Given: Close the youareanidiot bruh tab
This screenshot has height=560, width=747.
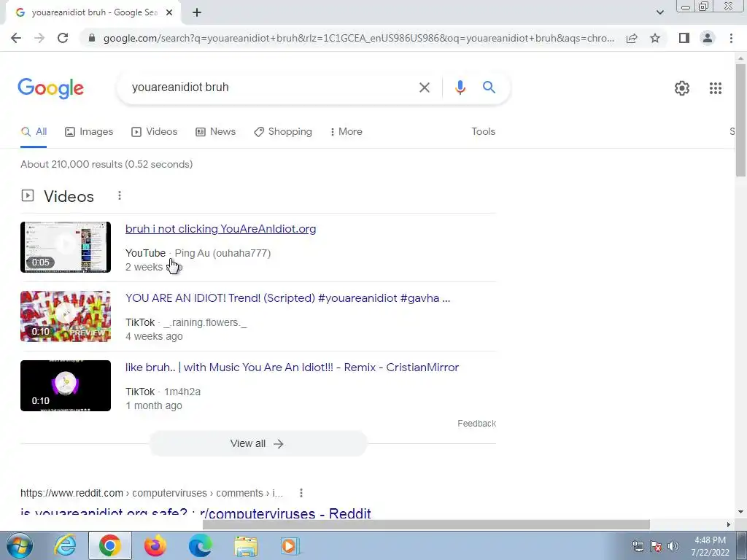Looking at the screenshot, I should click(x=169, y=12).
